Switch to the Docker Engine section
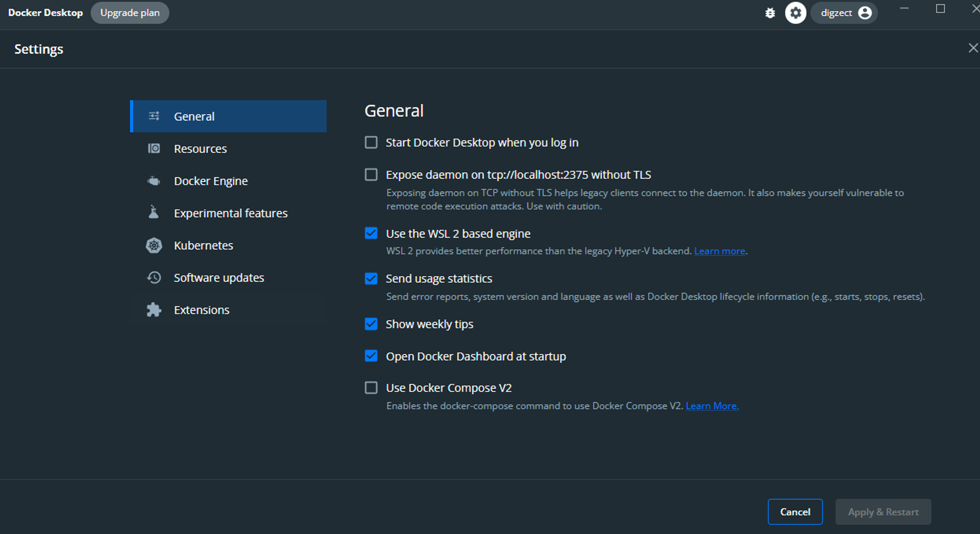The image size is (980, 534). click(x=228, y=181)
